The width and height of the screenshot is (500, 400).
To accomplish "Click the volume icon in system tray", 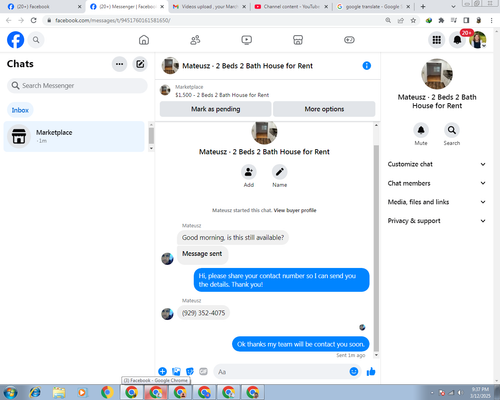I will [x=460, y=393].
